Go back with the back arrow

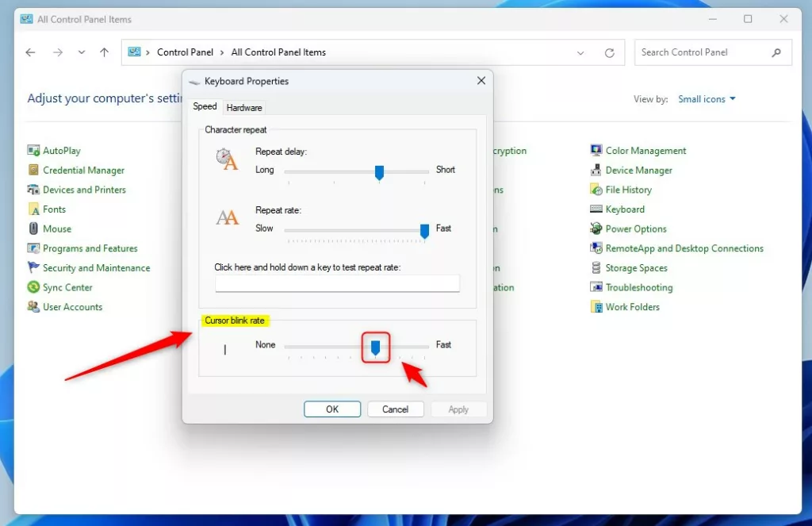31,52
